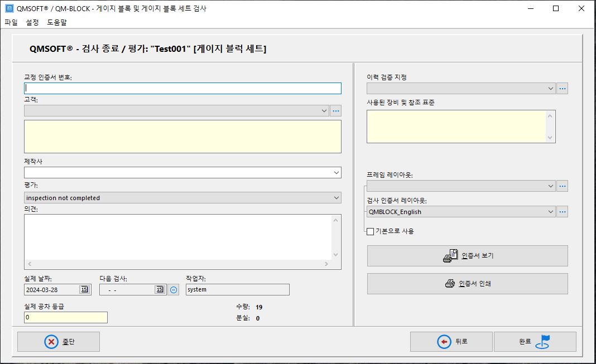Click the ellipsis button beside 프레임 레이아웃
The height and width of the screenshot is (364, 596).
tap(563, 186)
